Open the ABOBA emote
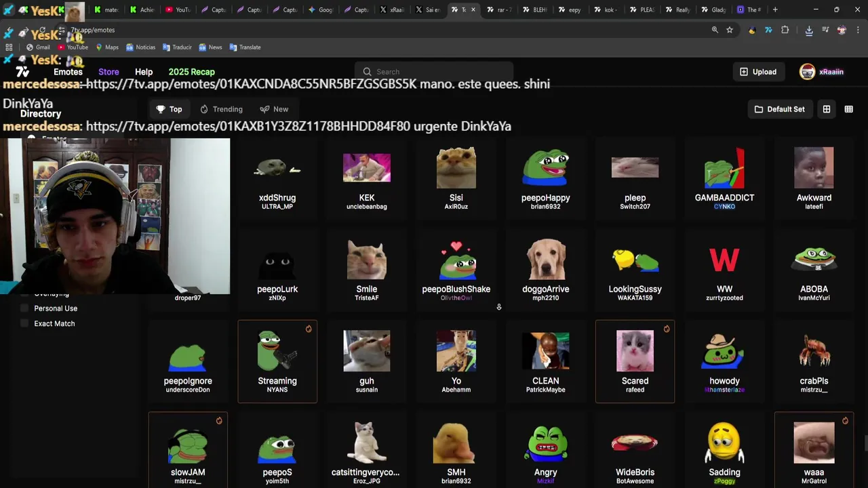The width and height of the screenshot is (868, 488). (814, 269)
